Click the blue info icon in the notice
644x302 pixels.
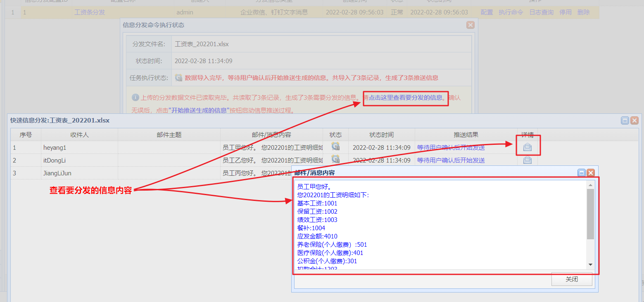point(135,98)
